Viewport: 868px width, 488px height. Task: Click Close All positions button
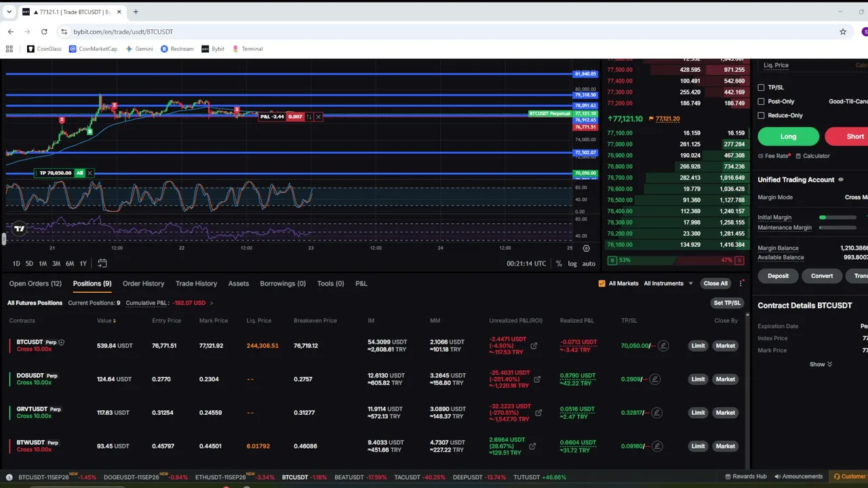click(715, 283)
